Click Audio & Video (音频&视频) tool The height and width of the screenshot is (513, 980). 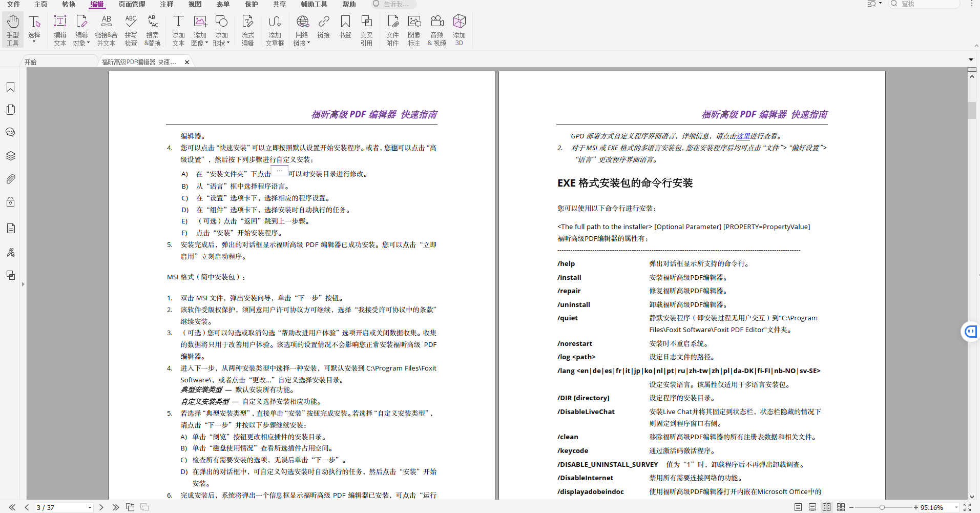437,30
